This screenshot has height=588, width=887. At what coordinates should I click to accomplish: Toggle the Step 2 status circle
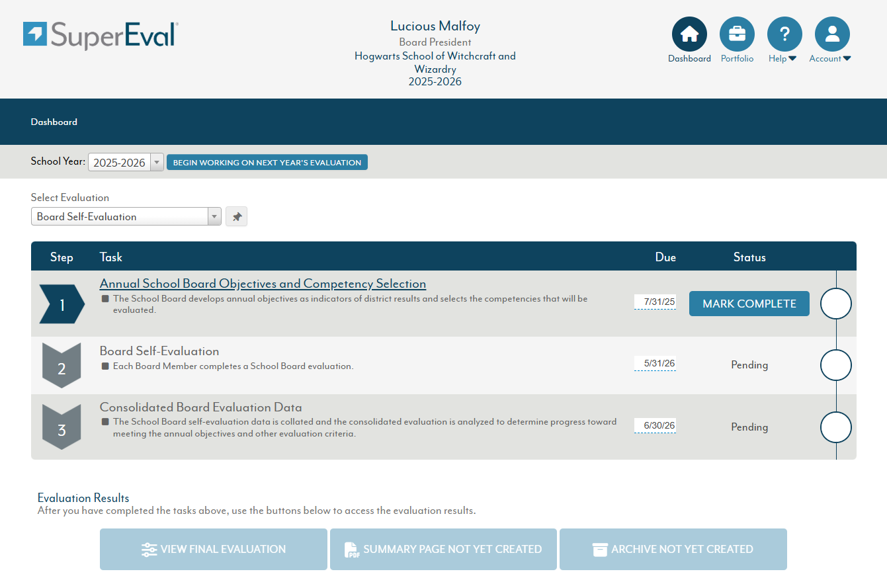(x=835, y=365)
